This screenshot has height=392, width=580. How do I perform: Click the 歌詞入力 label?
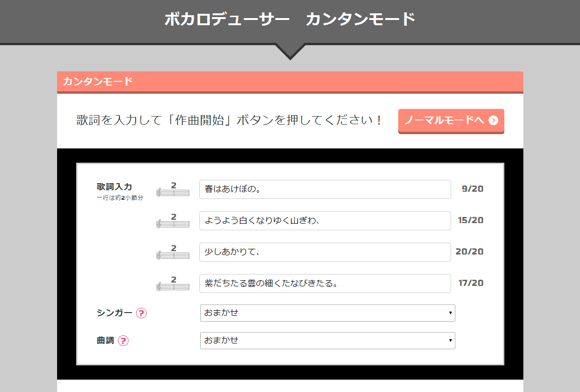click(114, 187)
